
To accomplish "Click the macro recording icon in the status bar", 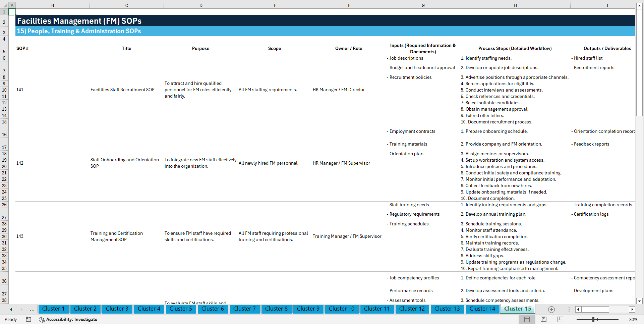I will coord(28,319).
